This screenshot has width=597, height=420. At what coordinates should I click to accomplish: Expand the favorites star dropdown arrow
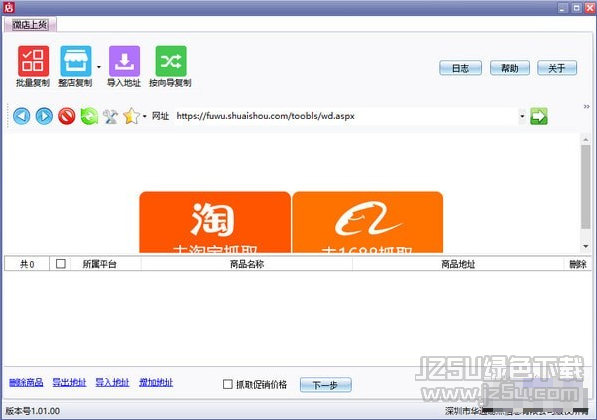click(x=145, y=116)
